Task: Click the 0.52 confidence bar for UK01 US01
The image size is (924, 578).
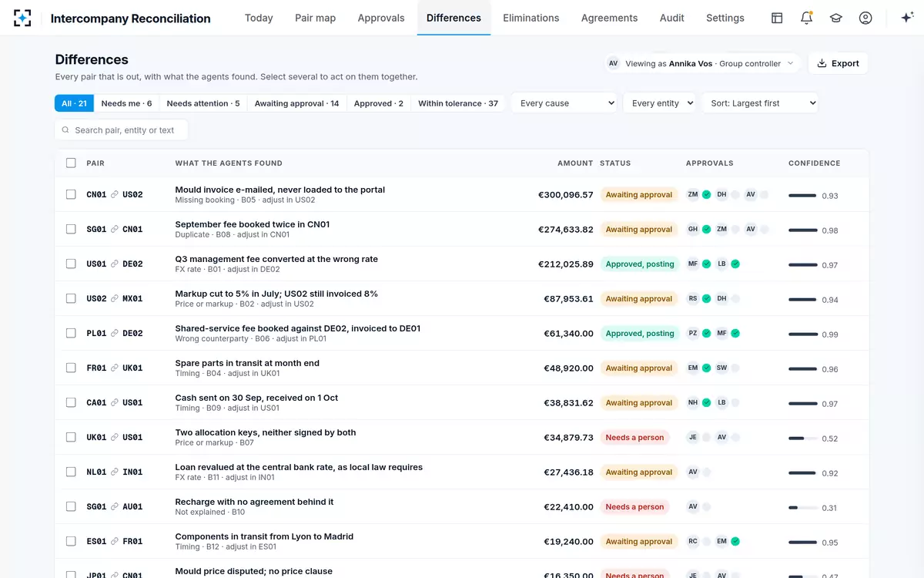Action: [x=802, y=439]
